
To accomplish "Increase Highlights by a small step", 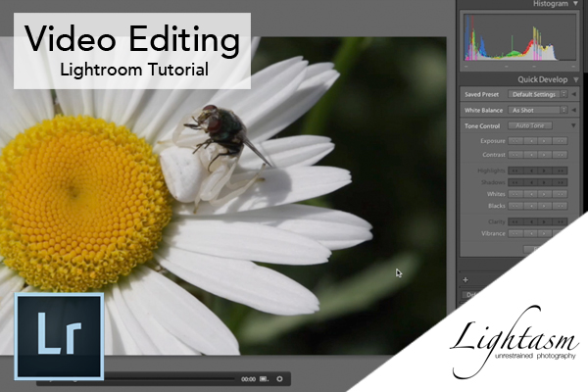I will 545,171.
